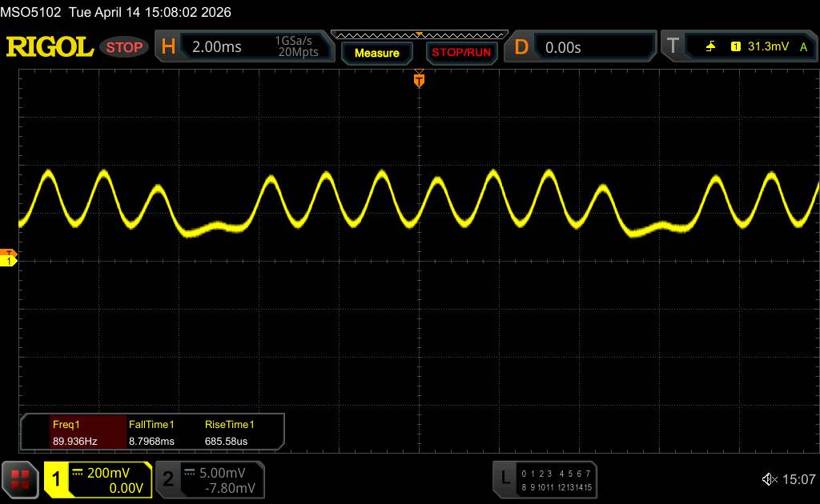Click the orange trigger position marker above grid
This screenshot has width=820, height=504.
point(419,79)
